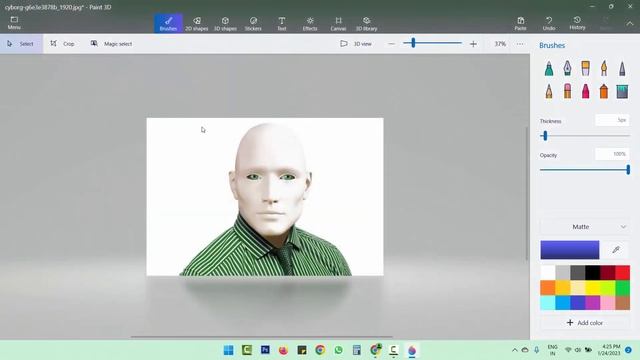Pick the pink color swatch

pos(608,303)
